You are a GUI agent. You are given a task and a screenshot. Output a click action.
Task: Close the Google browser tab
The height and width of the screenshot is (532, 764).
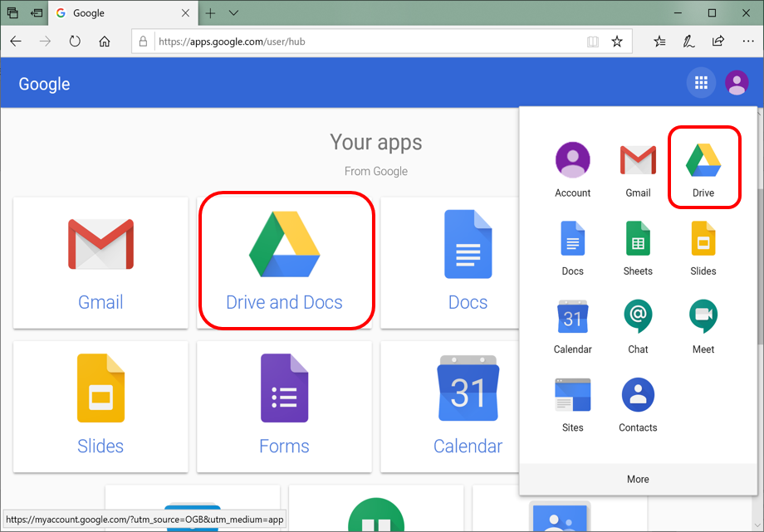186,13
